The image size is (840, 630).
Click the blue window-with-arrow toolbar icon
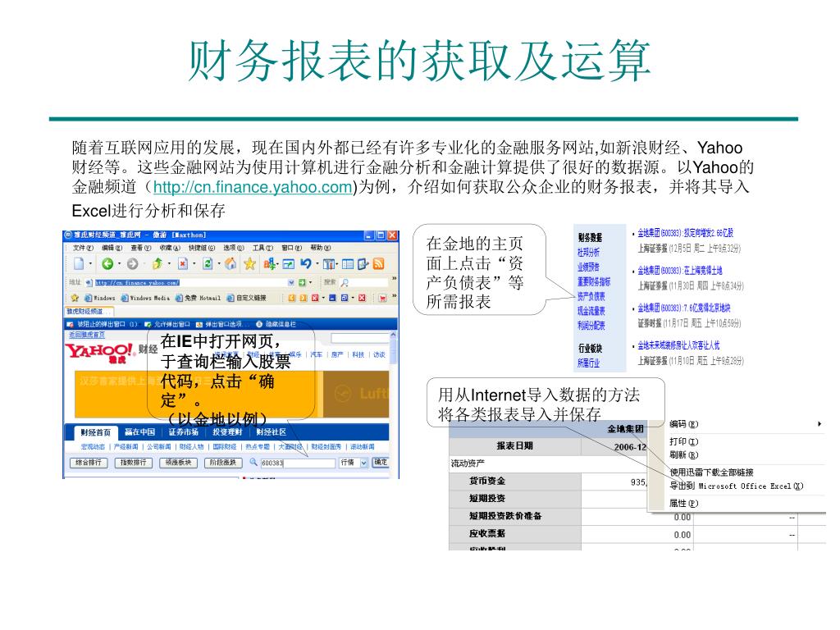pos(289,263)
